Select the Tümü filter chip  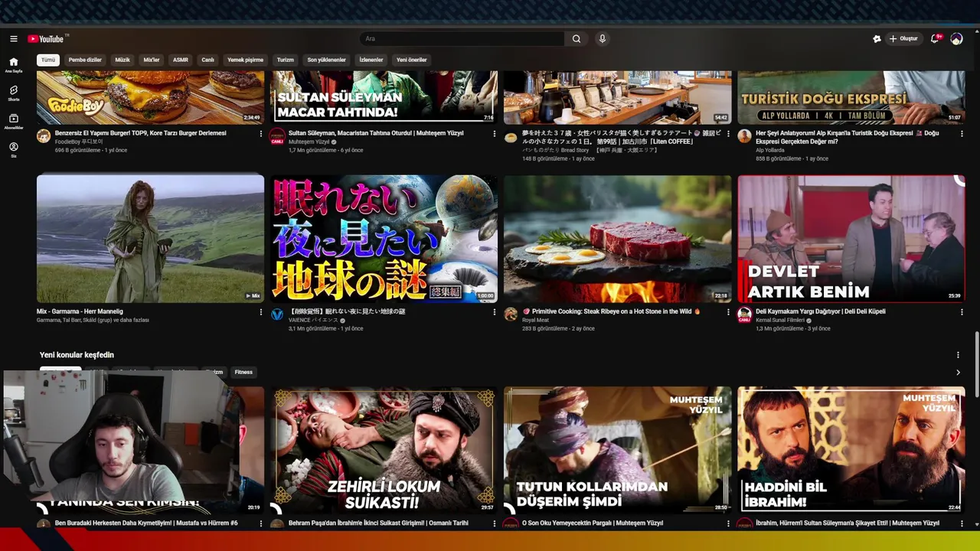pyautogui.click(x=48, y=60)
